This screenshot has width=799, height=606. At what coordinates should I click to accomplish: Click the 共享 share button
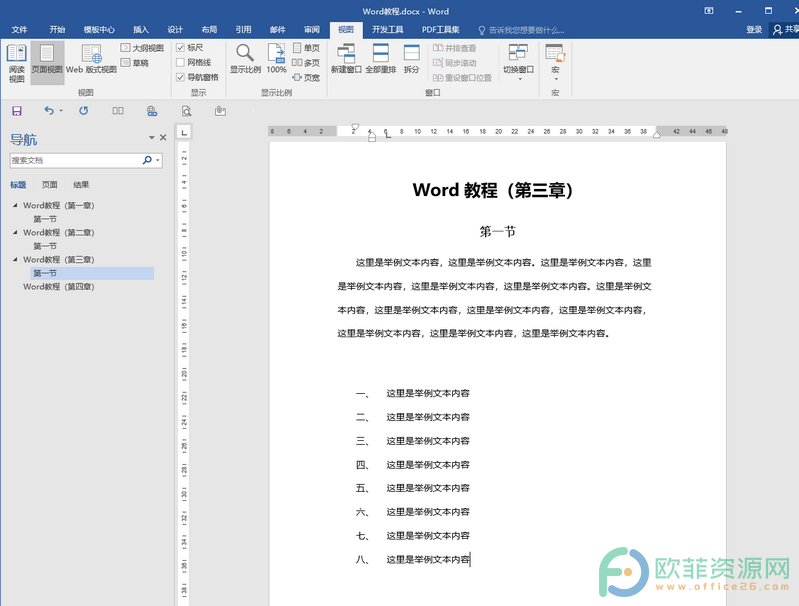click(x=785, y=30)
